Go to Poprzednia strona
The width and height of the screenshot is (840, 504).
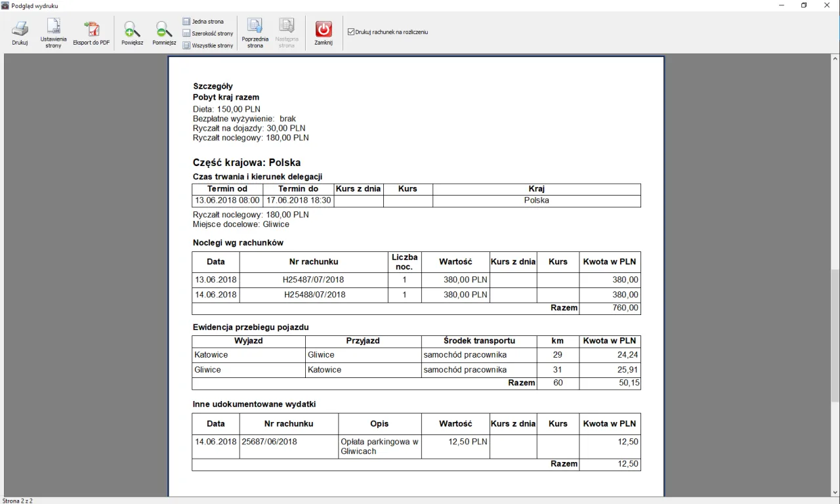click(255, 26)
